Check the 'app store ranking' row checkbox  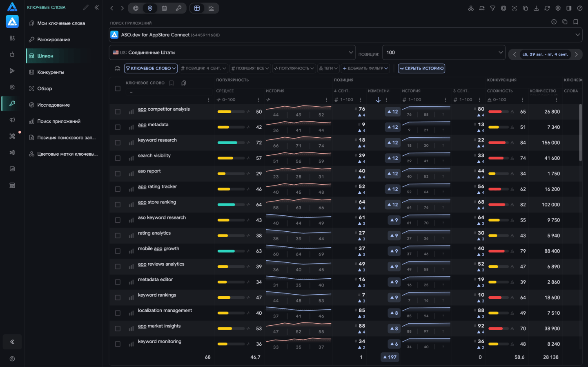[118, 205]
